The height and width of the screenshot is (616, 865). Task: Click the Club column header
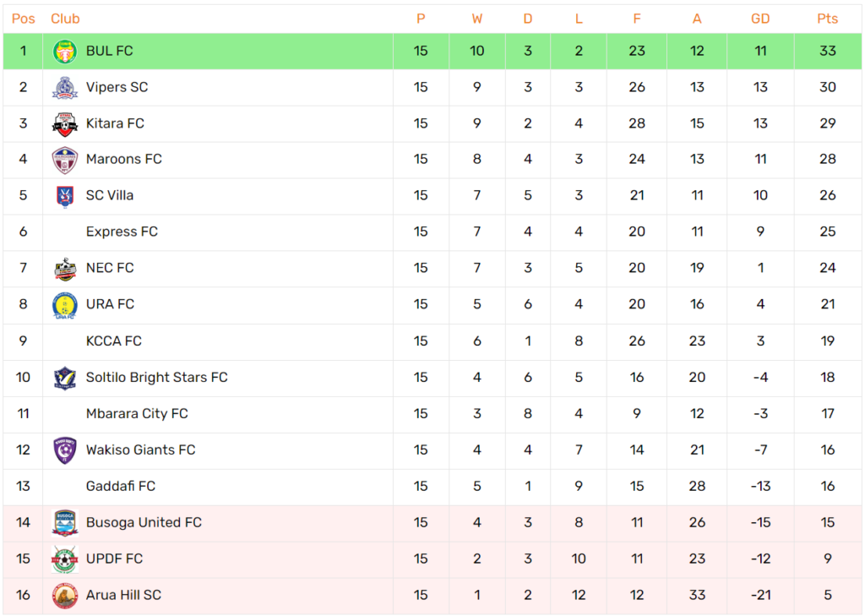coord(65,19)
